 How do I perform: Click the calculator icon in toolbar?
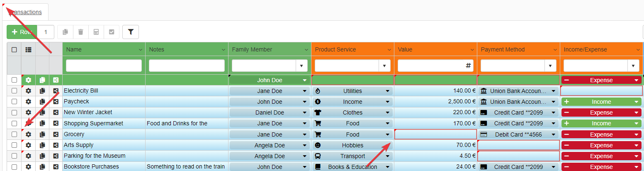(96, 32)
